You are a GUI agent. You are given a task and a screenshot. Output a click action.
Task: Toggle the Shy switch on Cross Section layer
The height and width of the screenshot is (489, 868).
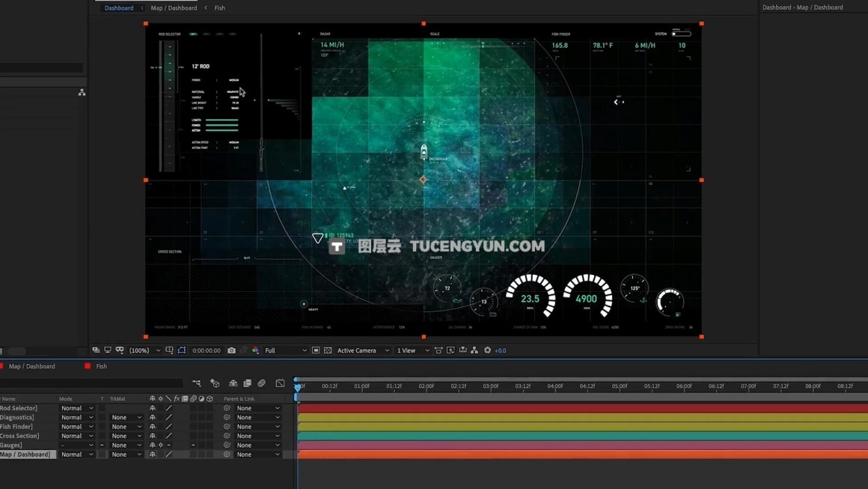pos(153,436)
